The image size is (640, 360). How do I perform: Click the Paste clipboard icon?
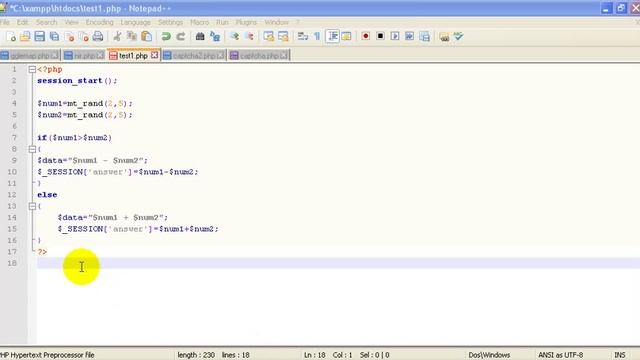click(x=147, y=37)
